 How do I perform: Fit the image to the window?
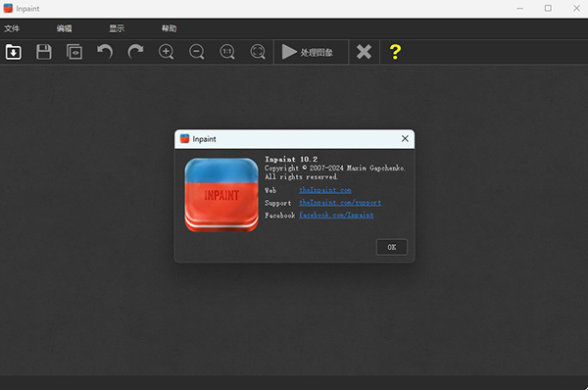tap(258, 52)
